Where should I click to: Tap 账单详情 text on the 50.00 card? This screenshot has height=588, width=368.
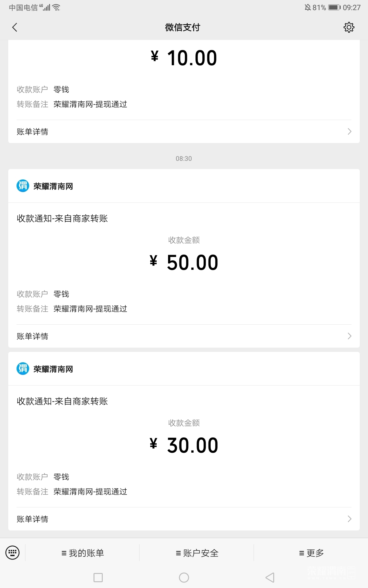pos(33,336)
